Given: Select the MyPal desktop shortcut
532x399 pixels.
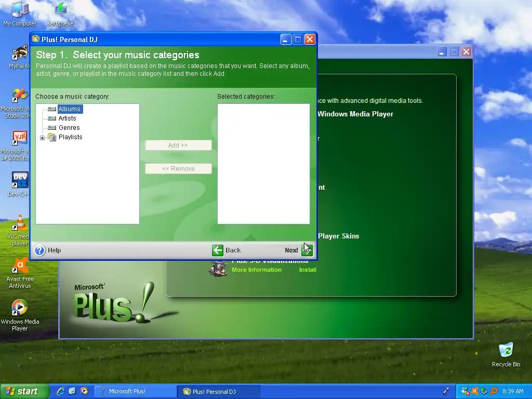Looking at the screenshot, I should pos(19,57).
